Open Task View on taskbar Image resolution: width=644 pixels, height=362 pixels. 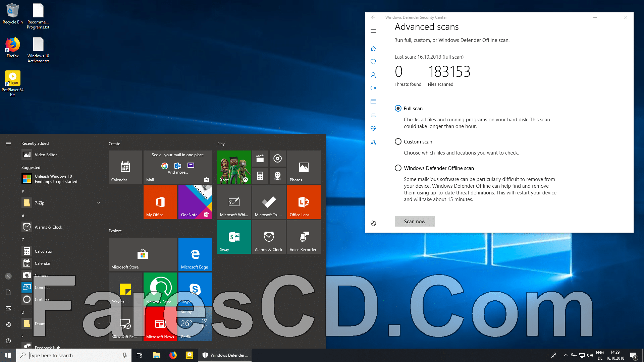pyautogui.click(x=140, y=355)
